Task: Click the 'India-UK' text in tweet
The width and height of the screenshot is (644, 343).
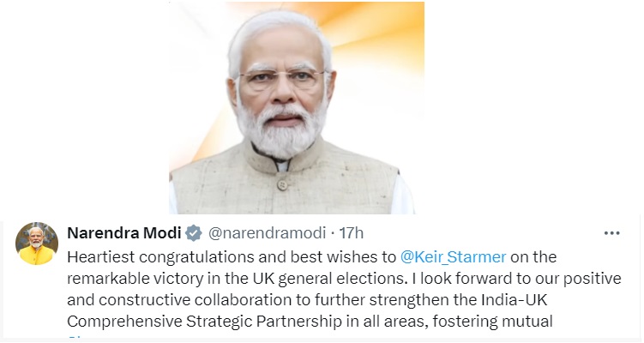Action: coord(515,300)
